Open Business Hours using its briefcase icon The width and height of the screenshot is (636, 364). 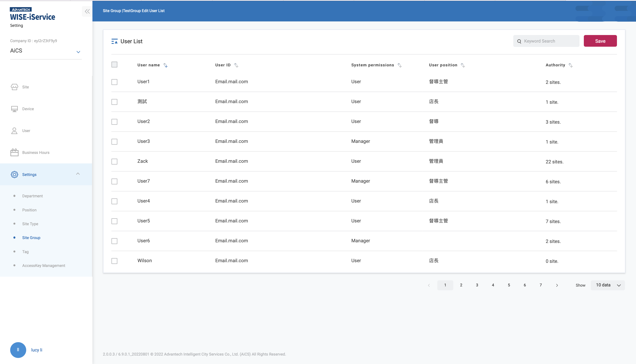(x=14, y=152)
